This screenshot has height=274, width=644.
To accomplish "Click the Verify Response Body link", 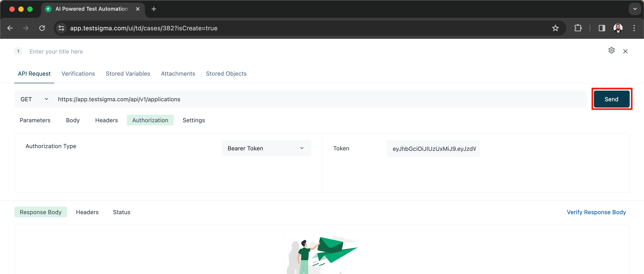I will pyautogui.click(x=596, y=212).
